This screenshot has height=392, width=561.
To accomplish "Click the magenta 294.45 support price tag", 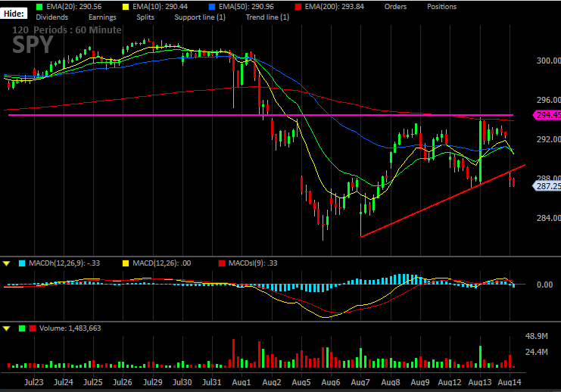I will click(x=547, y=115).
